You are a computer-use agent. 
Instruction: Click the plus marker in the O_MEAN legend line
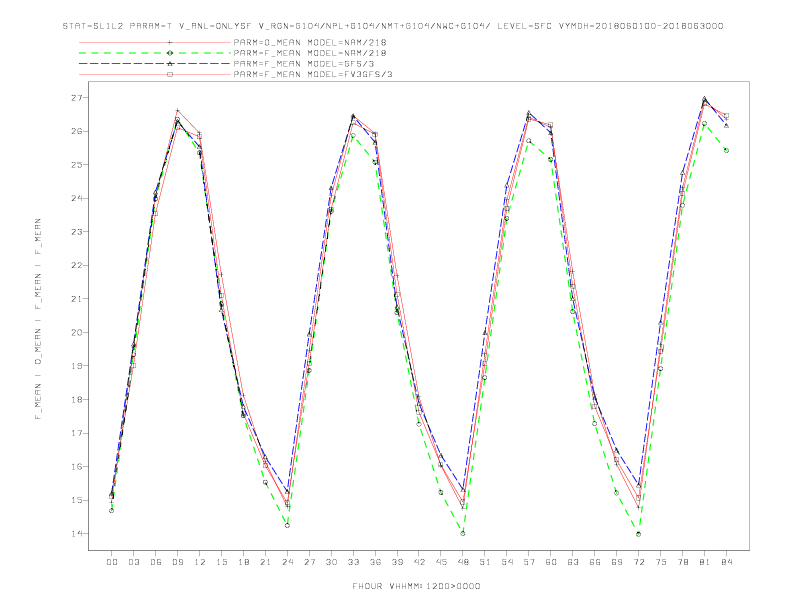coord(170,42)
